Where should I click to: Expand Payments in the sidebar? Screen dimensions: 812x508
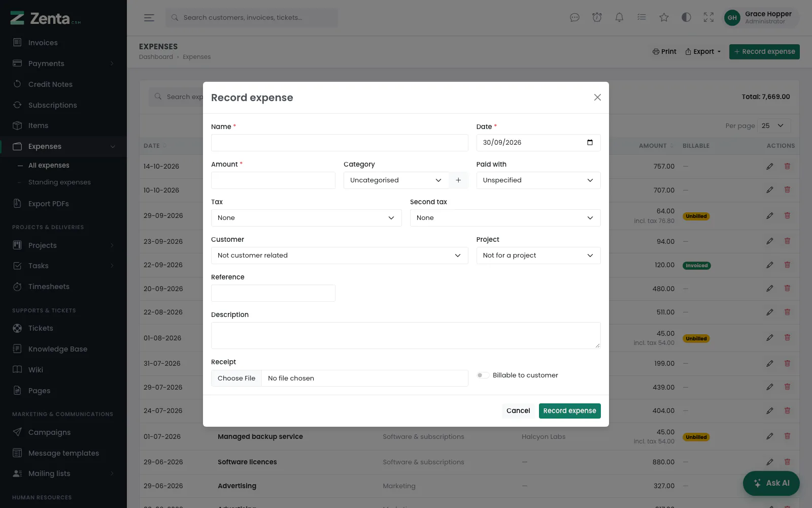(63, 63)
